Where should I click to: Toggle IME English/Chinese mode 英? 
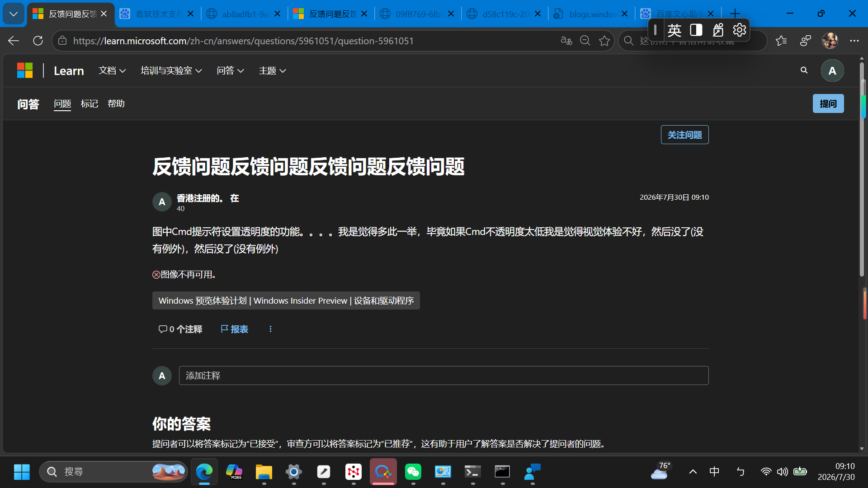pyautogui.click(x=674, y=30)
